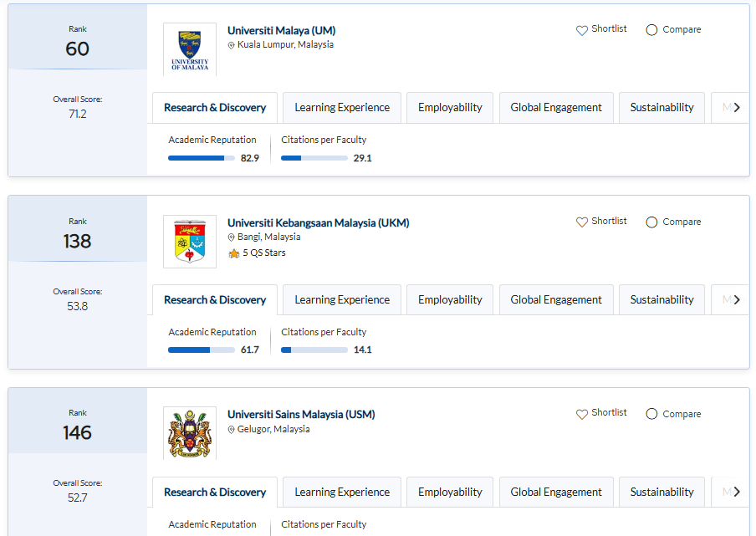Screen dimensions: 756x536
Task: Expand more tabs arrow in USM card
Action: point(737,492)
